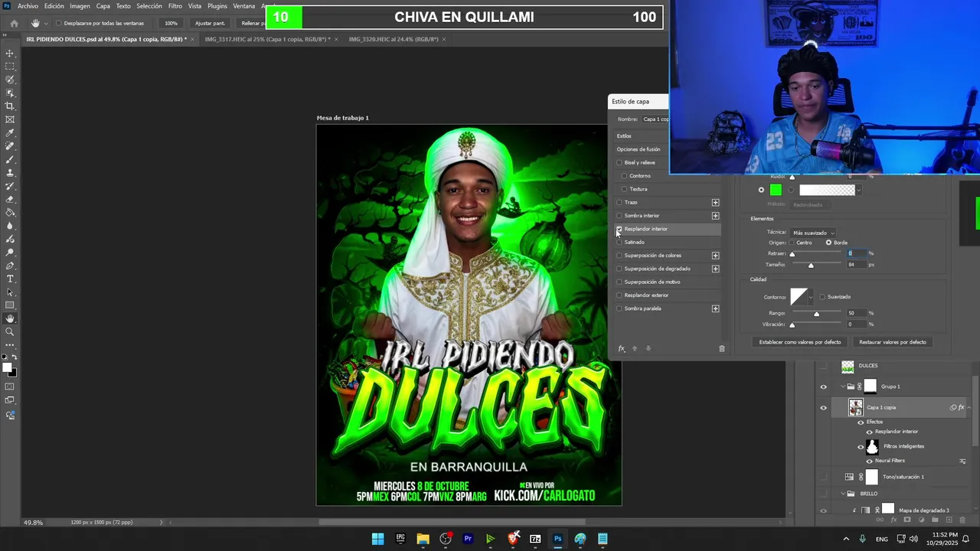The width and height of the screenshot is (980, 551).
Task: Select the Crop tool
Action: point(10,106)
